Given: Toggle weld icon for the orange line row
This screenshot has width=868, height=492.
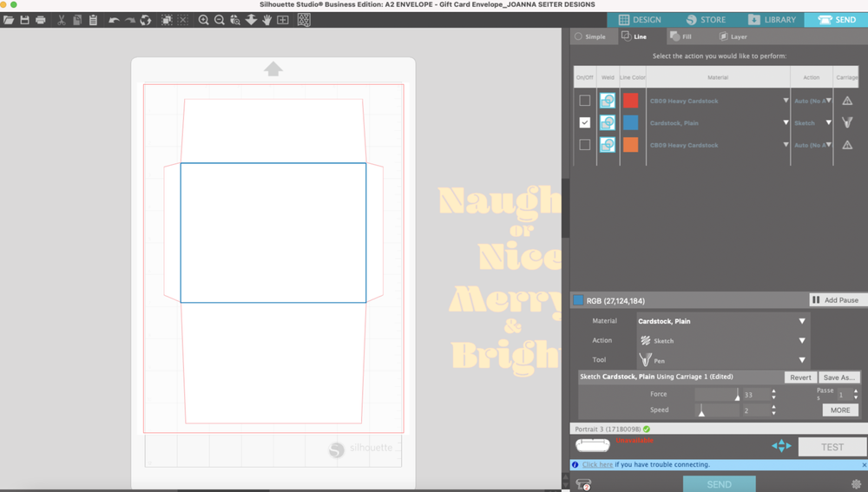Looking at the screenshot, I should (608, 144).
